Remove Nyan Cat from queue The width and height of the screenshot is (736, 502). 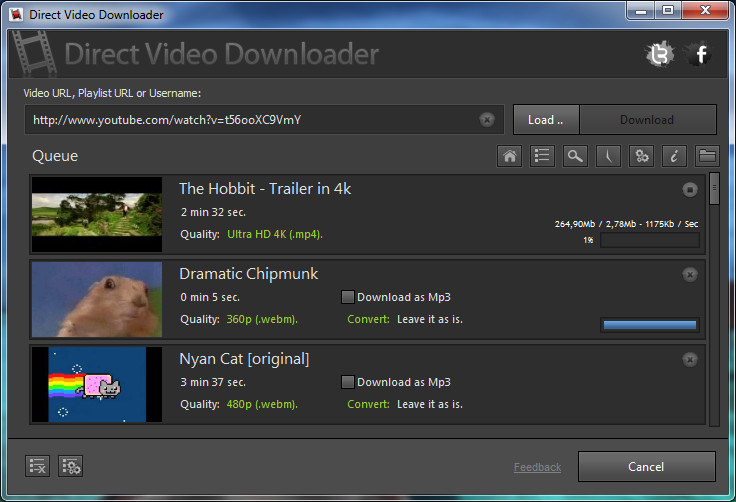690,360
